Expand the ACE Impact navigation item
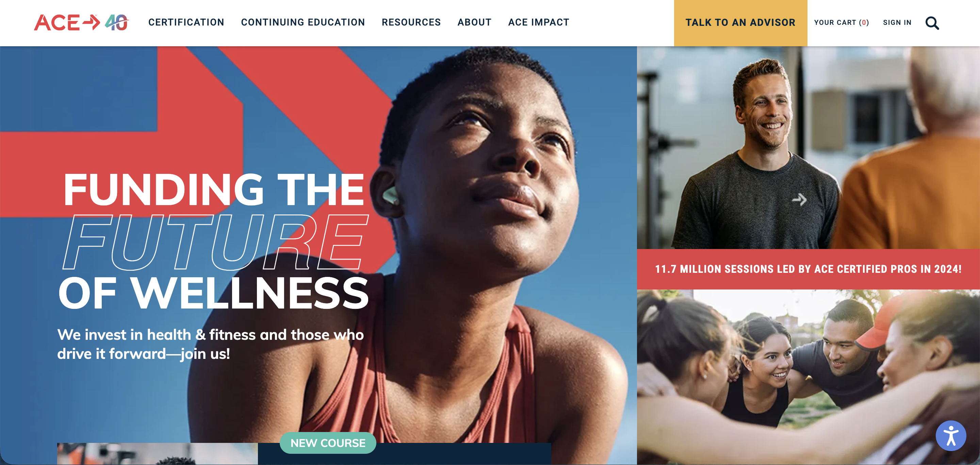 coord(538,22)
